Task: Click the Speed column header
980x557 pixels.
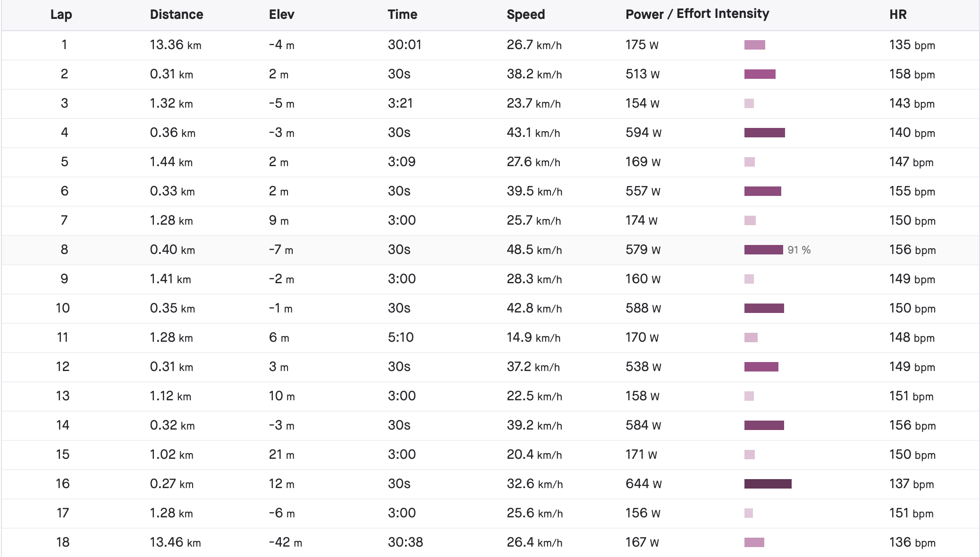Action: click(x=526, y=15)
